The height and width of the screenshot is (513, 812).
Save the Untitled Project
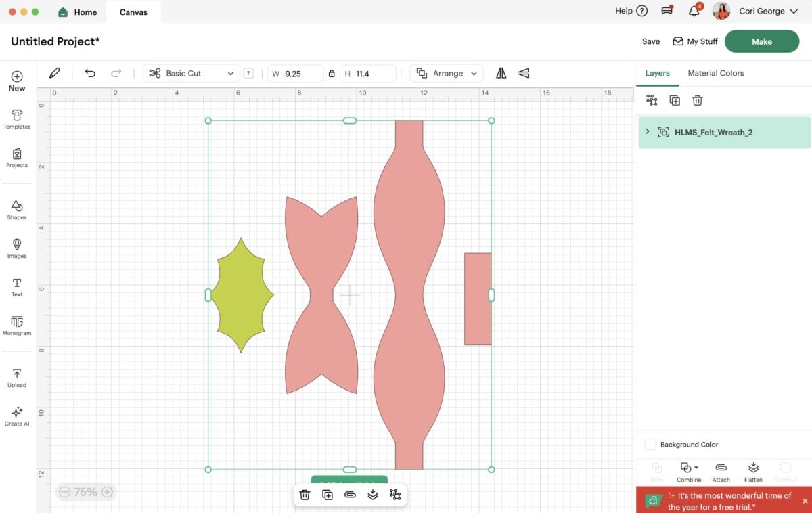pos(650,41)
